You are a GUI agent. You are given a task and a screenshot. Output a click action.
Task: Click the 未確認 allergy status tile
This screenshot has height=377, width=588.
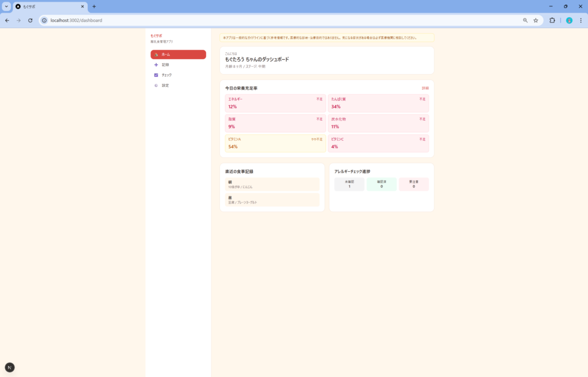[x=349, y=184]
